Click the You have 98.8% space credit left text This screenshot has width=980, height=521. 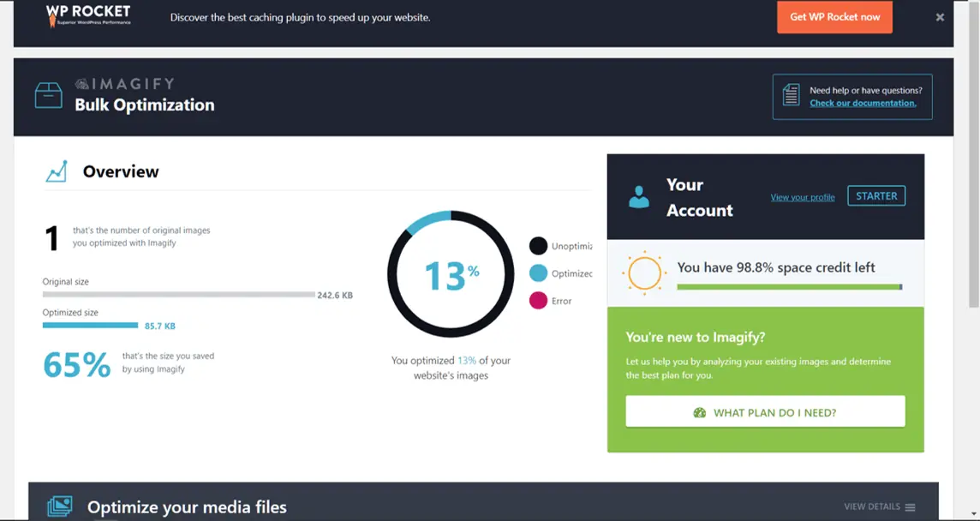click(x=776, y=267)
